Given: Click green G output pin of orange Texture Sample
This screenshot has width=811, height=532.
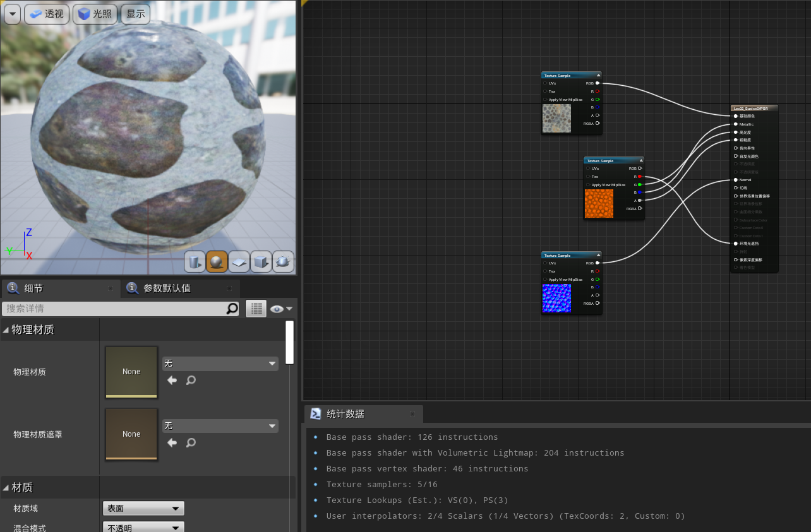Looking at the screenshot, I should click(x=640, y=184).
